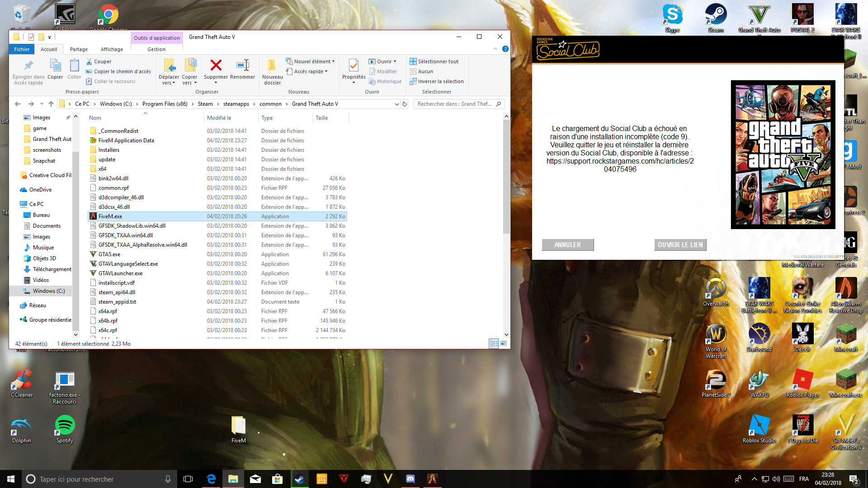Click Sélectionner tout in ribbon
The width and height of the screenshot is (868, 488).
click(x=434, y=61)
